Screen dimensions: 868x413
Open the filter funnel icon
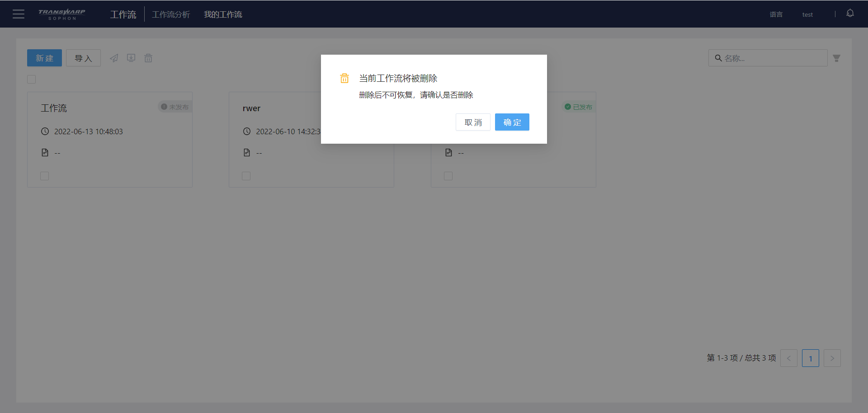point(837,58)
